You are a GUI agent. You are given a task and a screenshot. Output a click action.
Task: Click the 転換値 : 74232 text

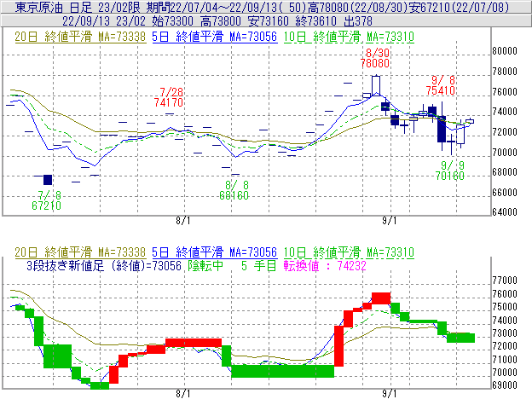point(325,265)
